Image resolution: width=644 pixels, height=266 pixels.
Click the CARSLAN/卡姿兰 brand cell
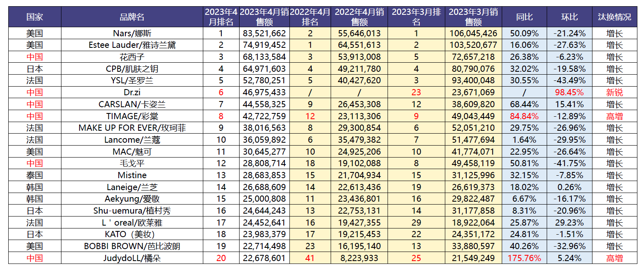(x=132, y=104)
